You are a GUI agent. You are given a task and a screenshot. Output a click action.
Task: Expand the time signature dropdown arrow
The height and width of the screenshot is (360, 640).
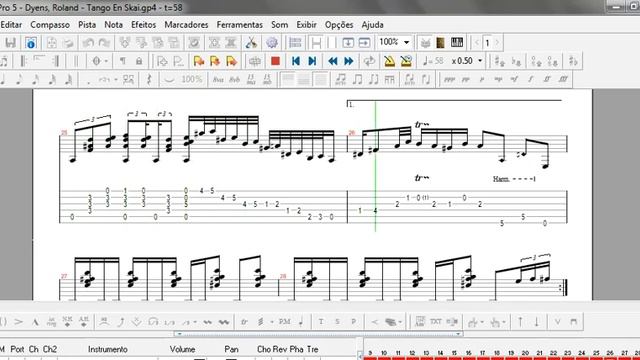(x=106, y=61)
